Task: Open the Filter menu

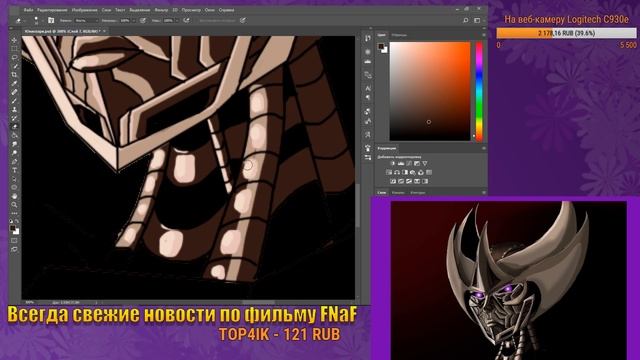Action: (x=161, y=10)
